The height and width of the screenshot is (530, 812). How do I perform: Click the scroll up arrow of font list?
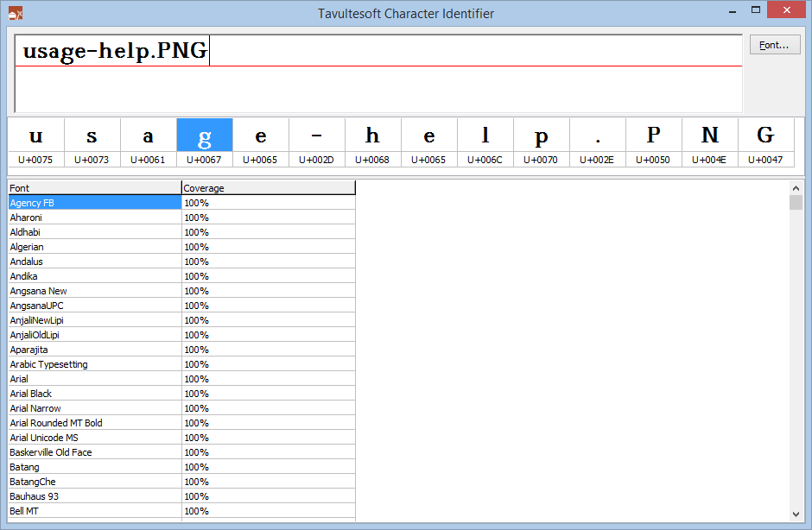pos(796,188)
